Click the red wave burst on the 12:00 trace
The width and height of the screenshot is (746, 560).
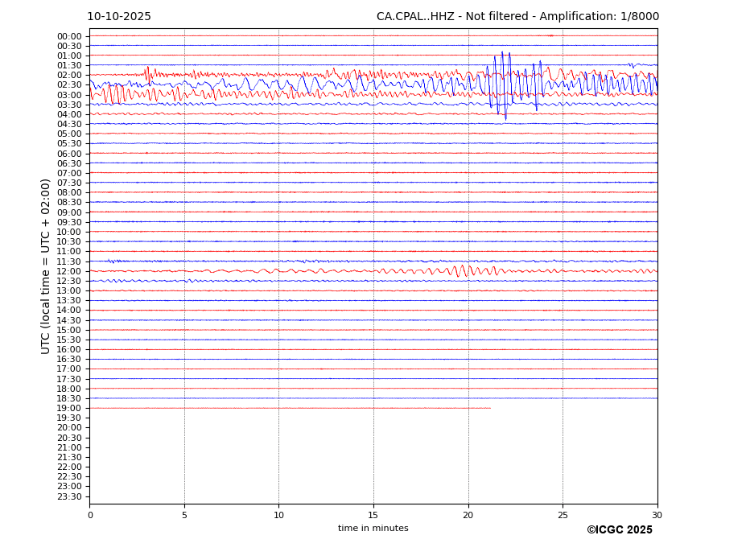pyautogui.click(x=461, y=270)
